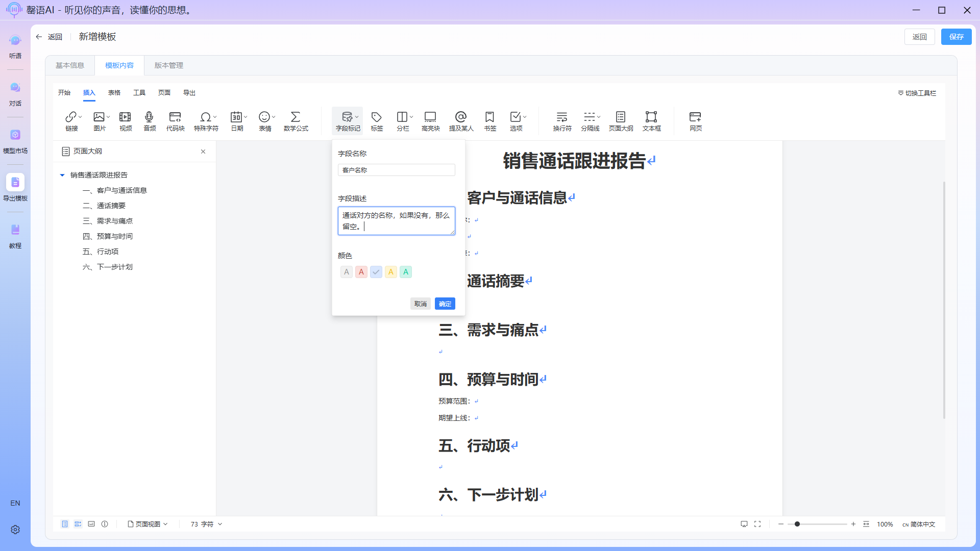Insert a 网页 web page
980x551 pixels.
(x=695, y=121)
